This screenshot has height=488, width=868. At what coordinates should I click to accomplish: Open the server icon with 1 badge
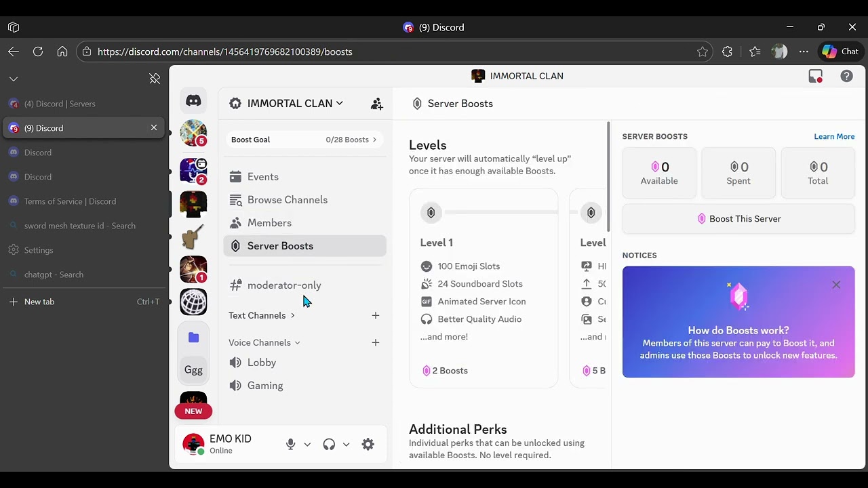[193, 269]
